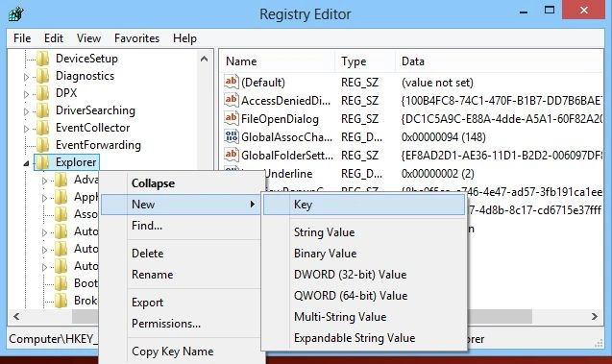Open the New submenu arrow
The width and height of the screenshot is (612, 364).
pyautogui.click(x=252, y=204)
